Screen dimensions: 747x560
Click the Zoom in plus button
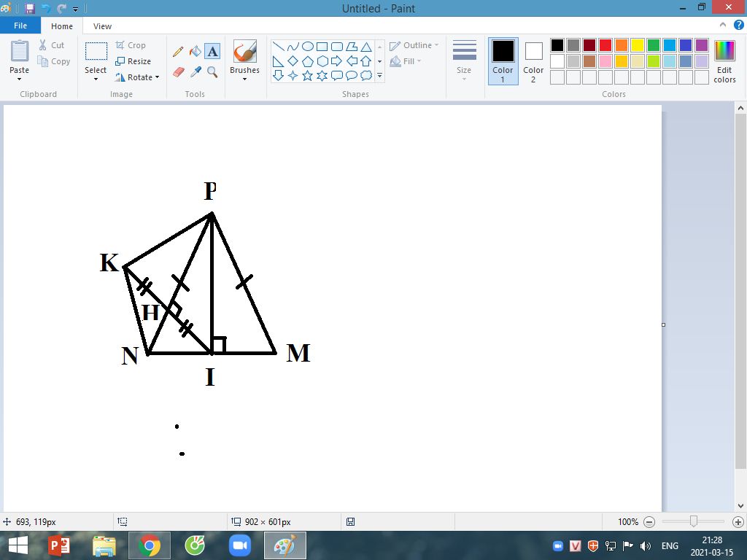pyautogui.click(x=738, y=522)
